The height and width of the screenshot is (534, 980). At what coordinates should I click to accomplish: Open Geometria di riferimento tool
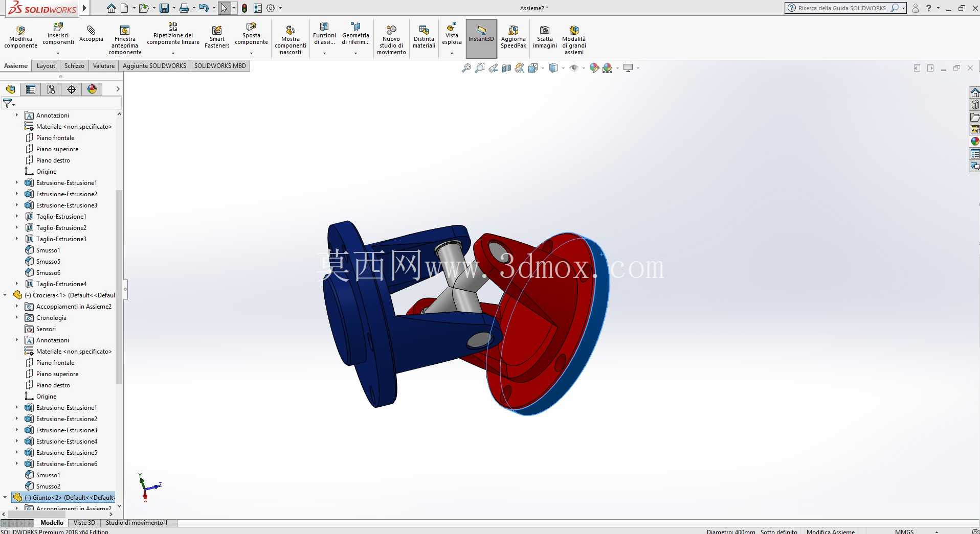tap(355, 34)
